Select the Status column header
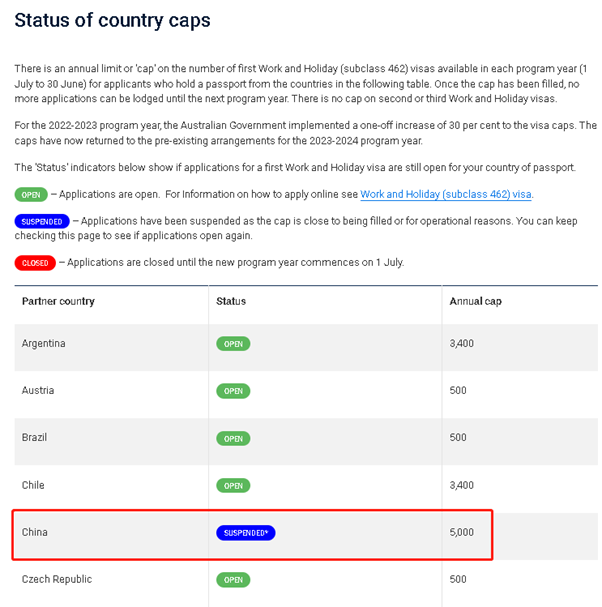 point(231,301)
